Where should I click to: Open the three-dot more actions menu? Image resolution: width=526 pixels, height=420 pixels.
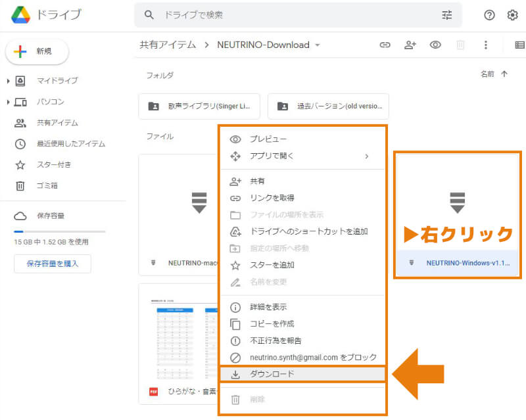486,45
